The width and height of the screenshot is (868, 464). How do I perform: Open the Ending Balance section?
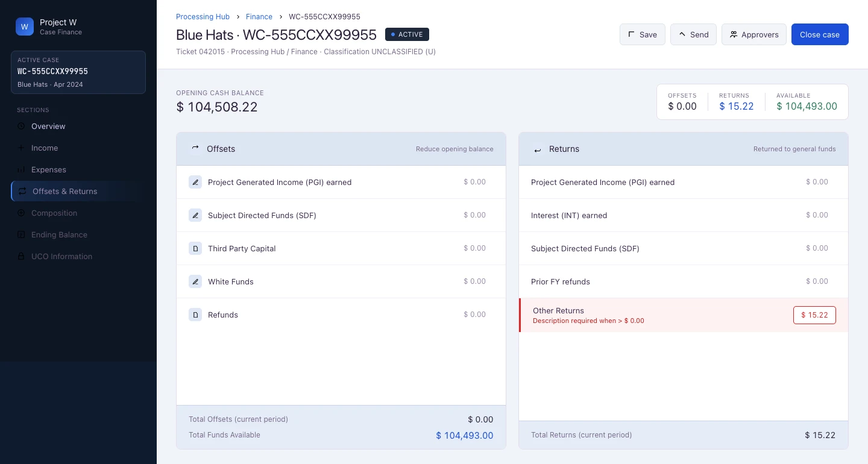78,235
